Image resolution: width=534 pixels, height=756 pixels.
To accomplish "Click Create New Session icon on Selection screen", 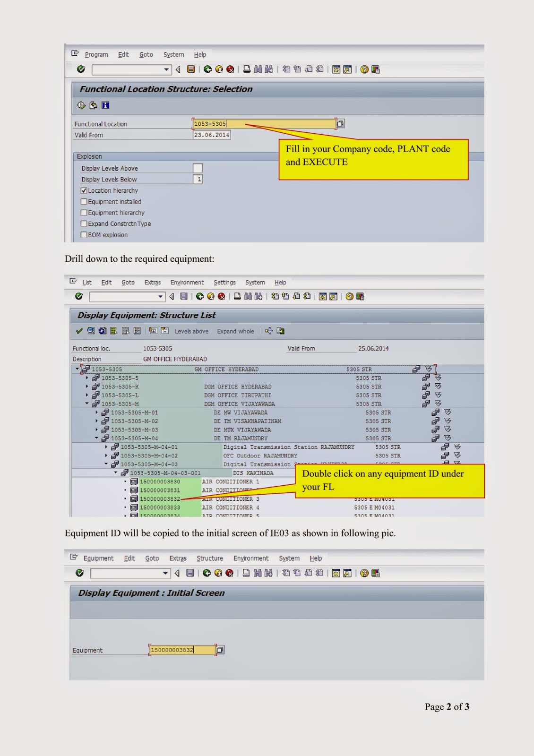I will (336, 69).
